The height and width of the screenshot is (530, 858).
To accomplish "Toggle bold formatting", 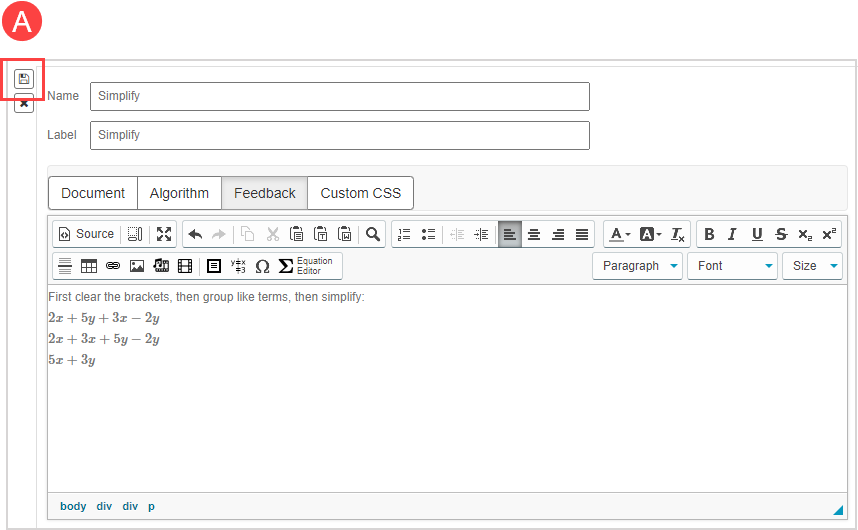I will coord(709,234).
